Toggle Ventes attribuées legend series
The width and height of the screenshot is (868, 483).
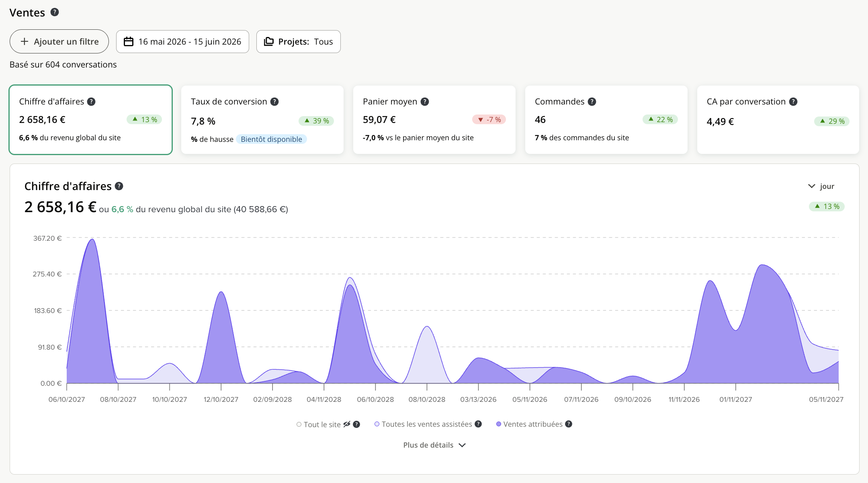(x=529, y=424)
